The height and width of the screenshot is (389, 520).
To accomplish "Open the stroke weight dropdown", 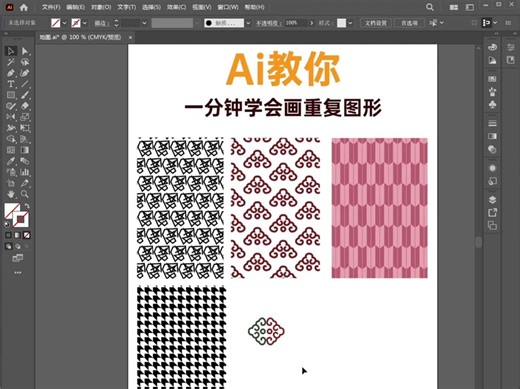I will 144,23.
